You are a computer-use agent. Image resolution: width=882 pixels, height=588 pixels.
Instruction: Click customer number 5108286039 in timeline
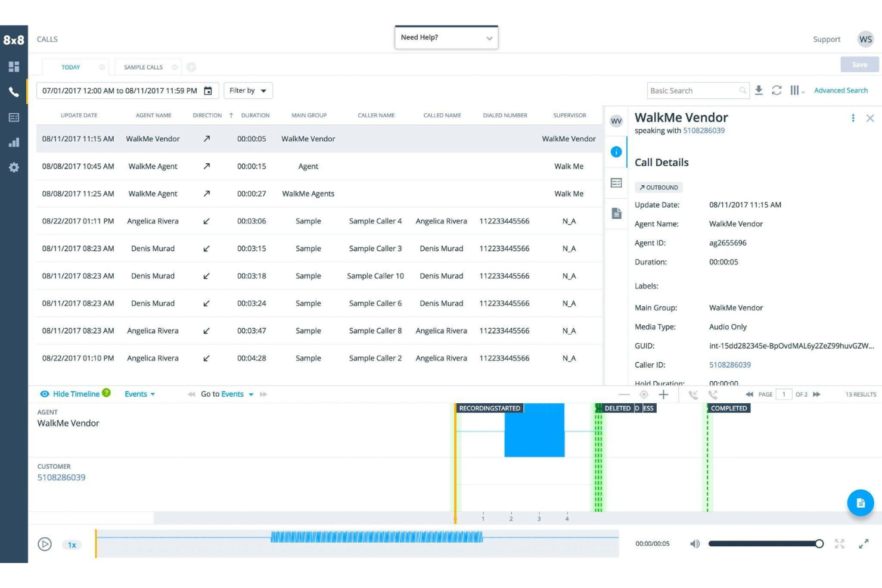(61, 477)
